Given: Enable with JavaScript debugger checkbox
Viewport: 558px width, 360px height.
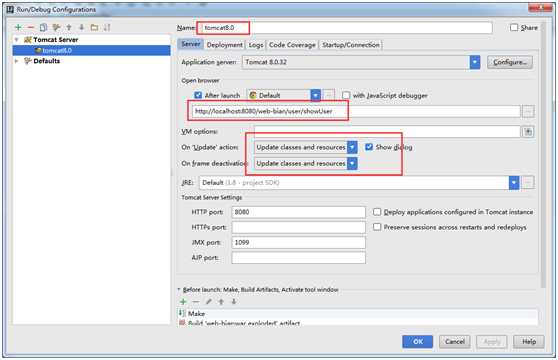Looking at the screenshot, I should pos(346,95).
